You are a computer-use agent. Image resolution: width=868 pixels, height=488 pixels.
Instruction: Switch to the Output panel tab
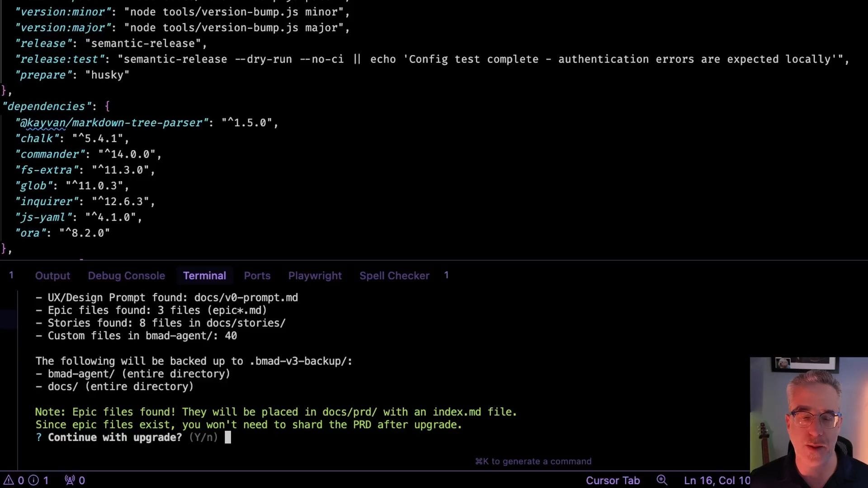[52, 276]
